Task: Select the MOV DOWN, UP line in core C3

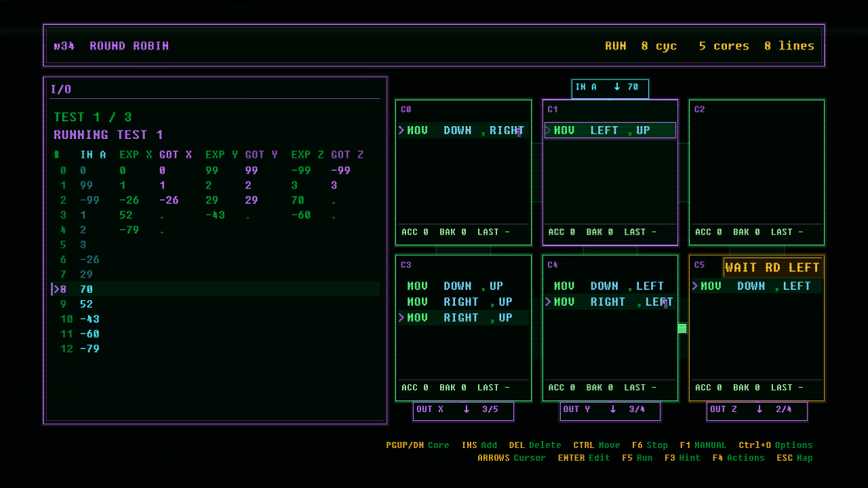Action: point(463,286)
